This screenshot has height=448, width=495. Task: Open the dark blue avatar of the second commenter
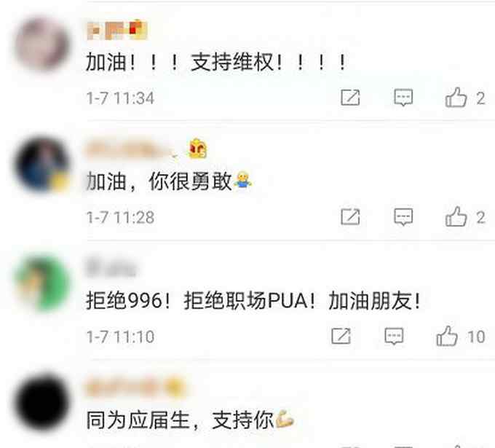[42, 165]
